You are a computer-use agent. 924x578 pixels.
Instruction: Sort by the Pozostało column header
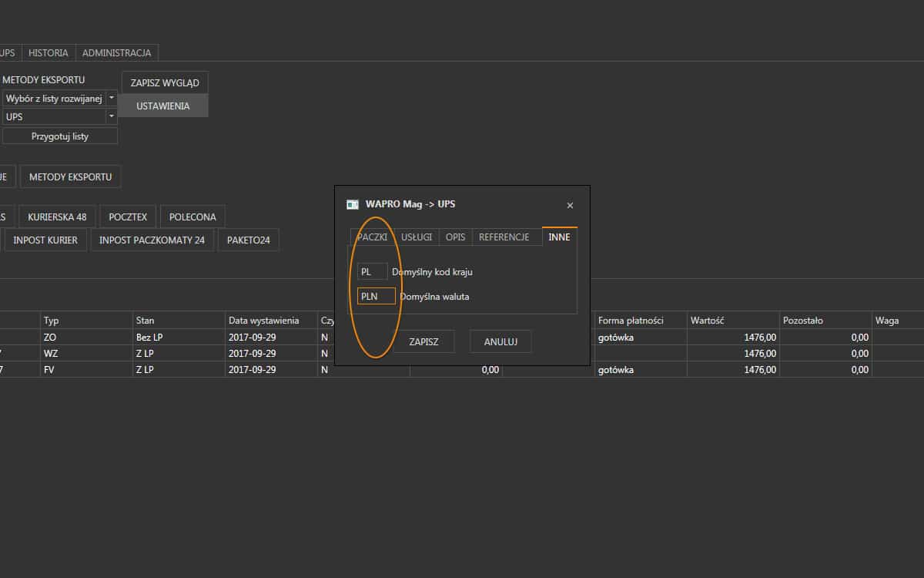[x=825, y=320]
